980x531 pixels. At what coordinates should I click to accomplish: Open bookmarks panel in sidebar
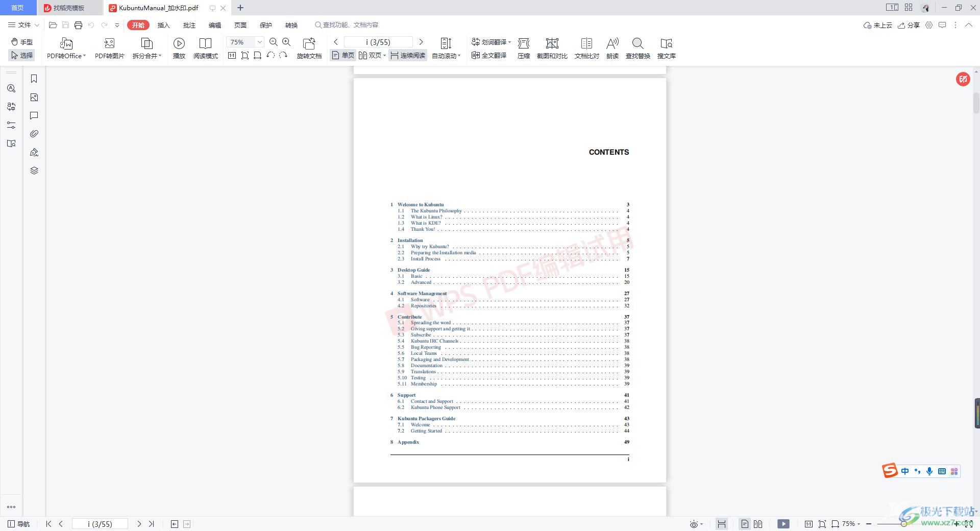(x=34, y=79)
